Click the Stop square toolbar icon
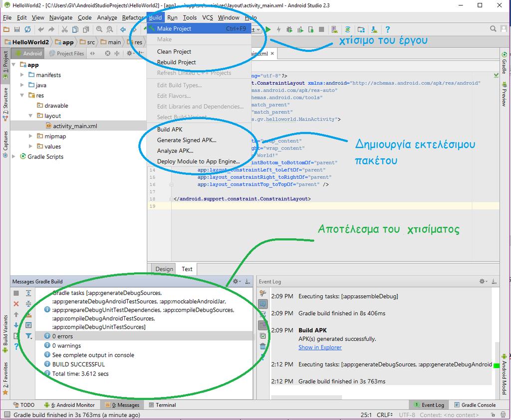 [x=321, y=29]
